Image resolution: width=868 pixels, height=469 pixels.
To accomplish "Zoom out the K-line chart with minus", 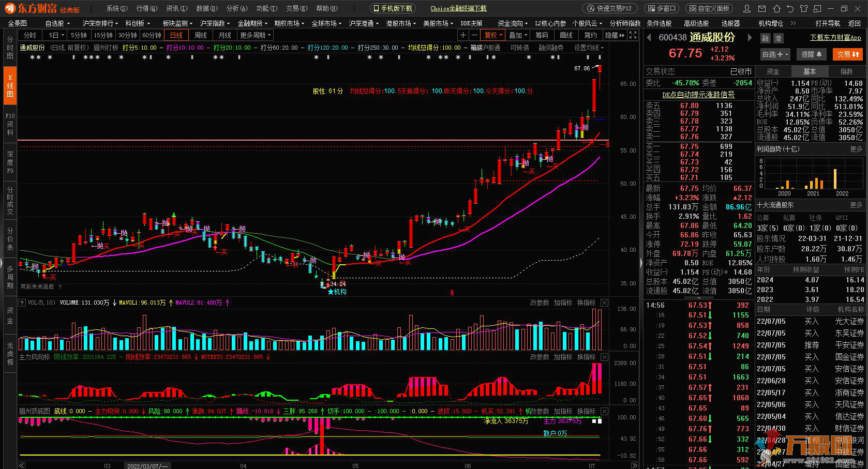I will click(x=474, y=35).
